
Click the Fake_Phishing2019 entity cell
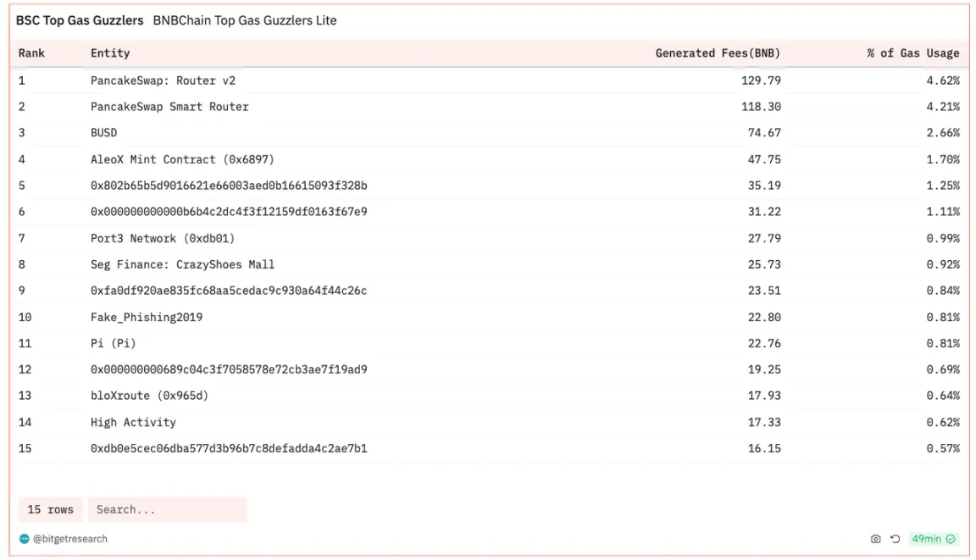[x=147, y=317]
